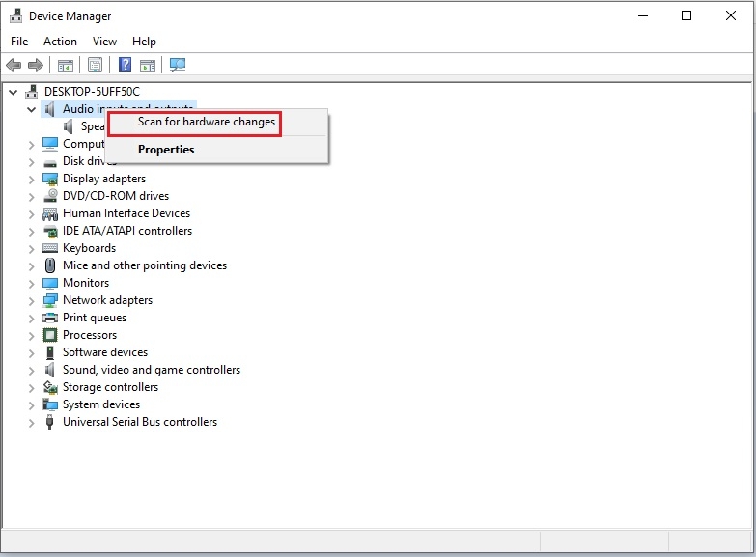This screenshot has height=557, width=756.
Task: Open the Action menu
Action: click(x=60, y=42)
